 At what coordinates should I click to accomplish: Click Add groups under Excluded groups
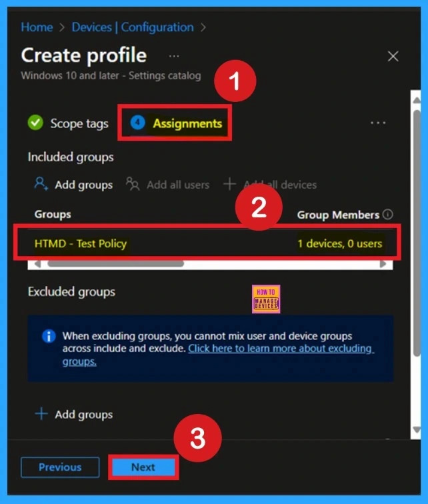73,415
